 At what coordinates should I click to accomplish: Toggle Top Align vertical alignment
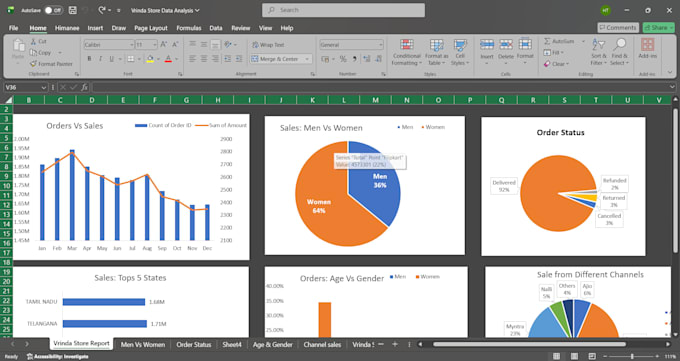[193, 45]
